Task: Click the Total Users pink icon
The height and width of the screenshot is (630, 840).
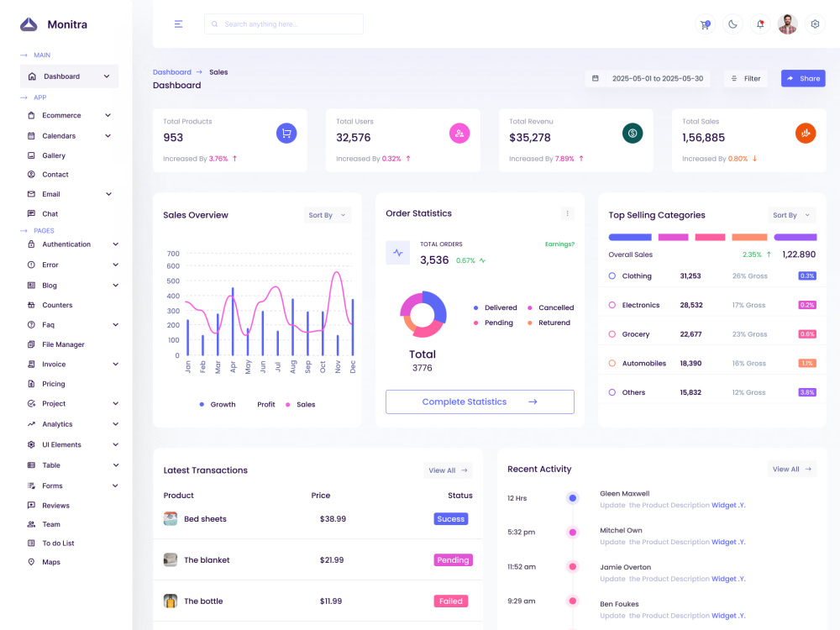Action: pos(459,133)
